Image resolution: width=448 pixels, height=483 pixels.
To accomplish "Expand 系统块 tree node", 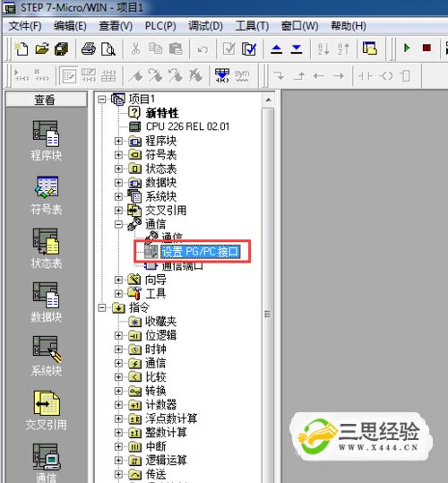I will tap(118, 196).
